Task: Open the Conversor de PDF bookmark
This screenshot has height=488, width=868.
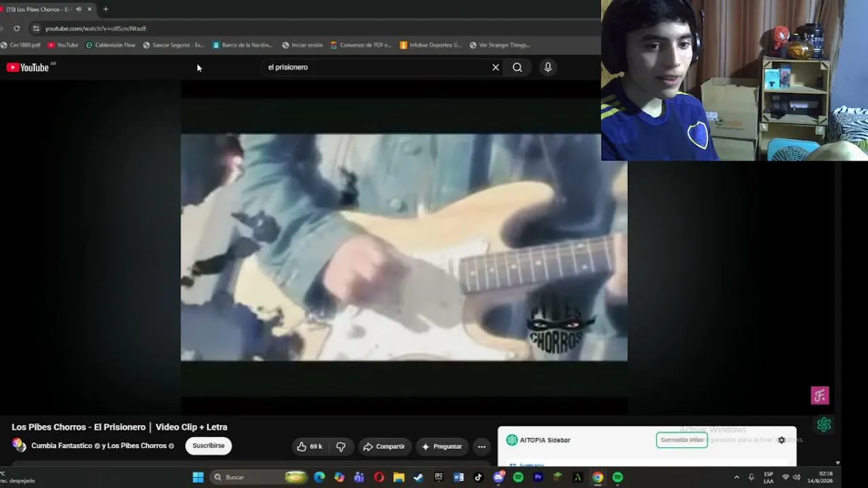Action: [x=361, y=45]
